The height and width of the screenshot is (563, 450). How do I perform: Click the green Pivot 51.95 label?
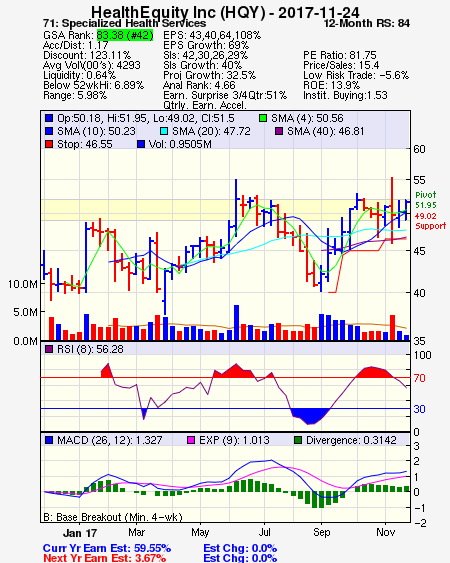point(426,200)
